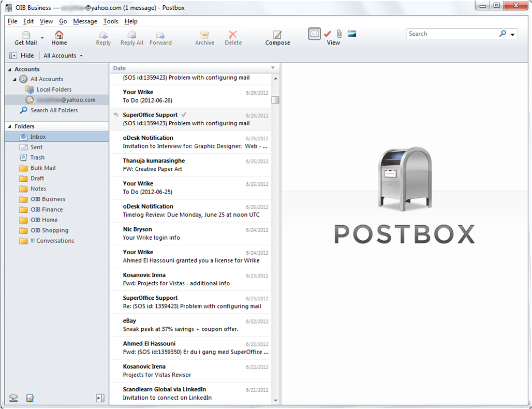Viewport: 532px width, 409px height.
Task: Click the online status icon at bottom left
Action: (13, 398)
